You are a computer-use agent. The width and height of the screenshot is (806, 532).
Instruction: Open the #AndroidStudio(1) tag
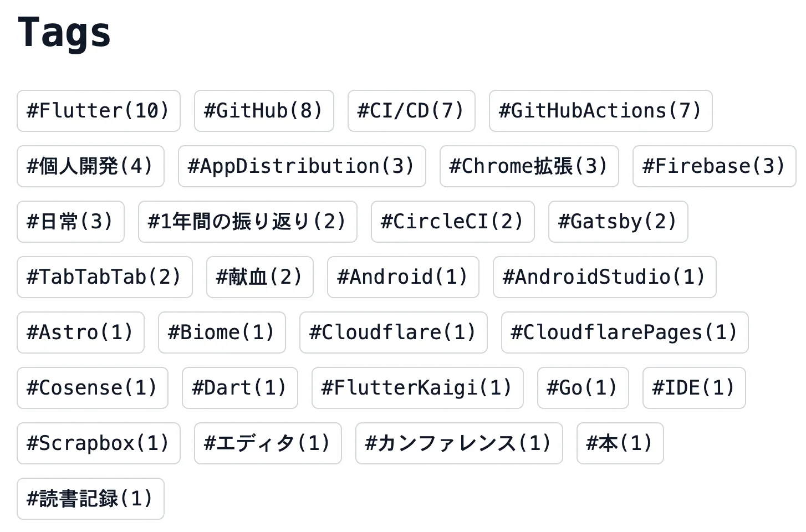pos(604,277)
